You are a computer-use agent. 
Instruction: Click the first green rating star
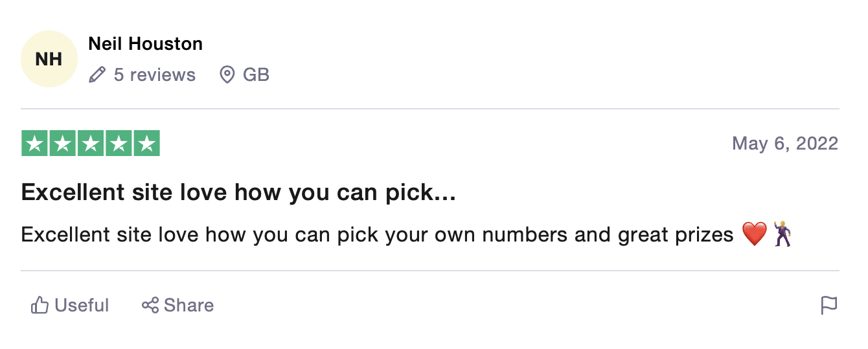click(x=34, y=144)
